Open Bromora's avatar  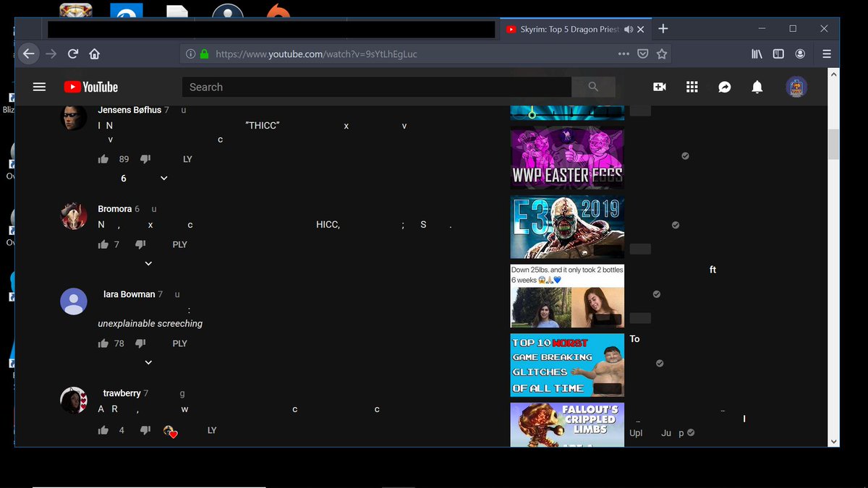tap(74, 216)
